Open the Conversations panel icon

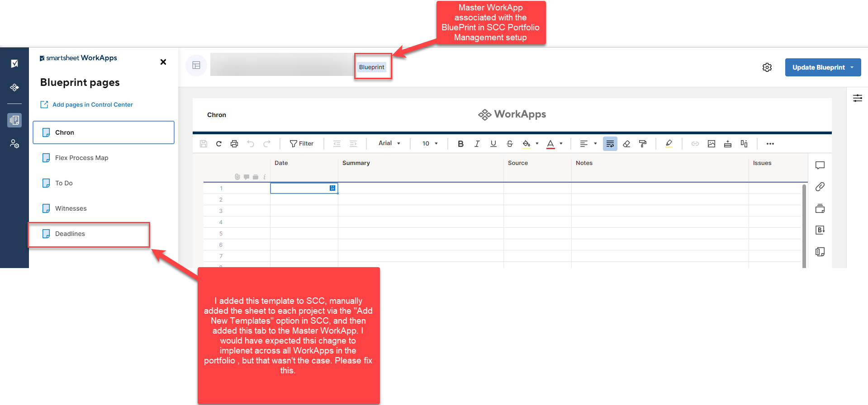pyautogui.click(x=820, y=165)
